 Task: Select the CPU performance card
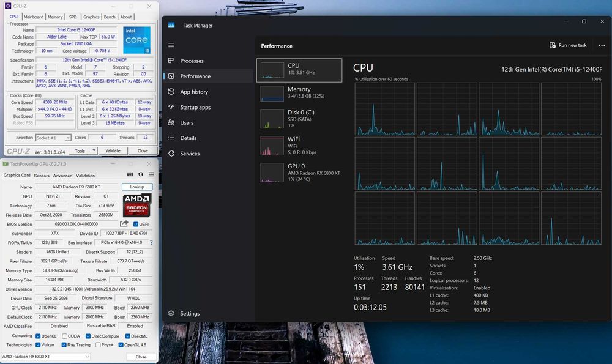click(299, 70)
